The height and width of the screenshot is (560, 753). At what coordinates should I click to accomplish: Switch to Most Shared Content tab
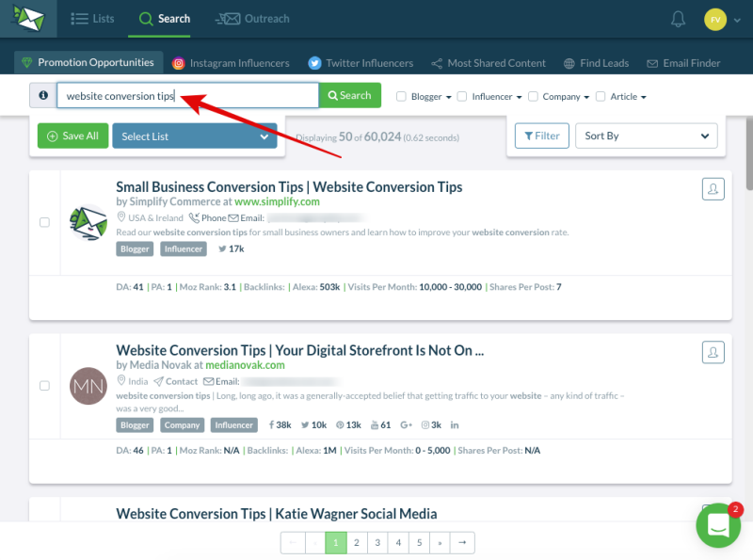pyautogui.click(x=489, y=63)
